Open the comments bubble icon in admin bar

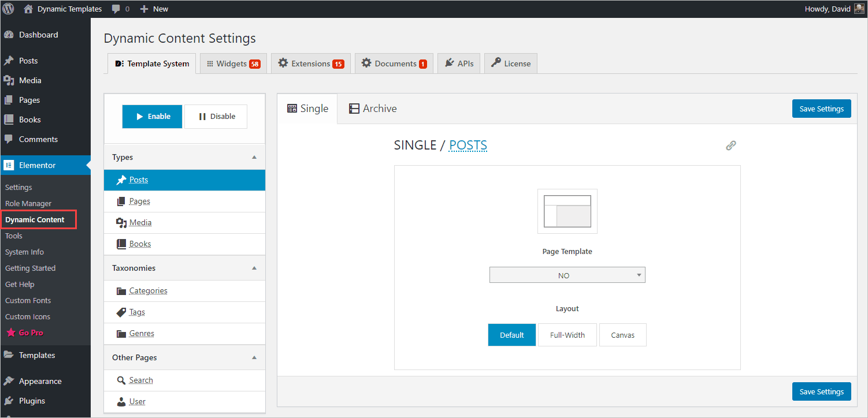(117, 9)
